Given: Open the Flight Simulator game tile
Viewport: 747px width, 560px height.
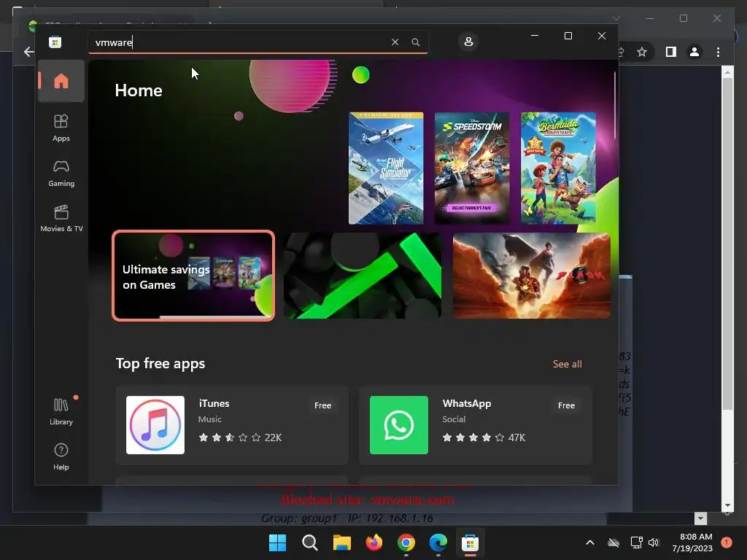Looking at the screenshot, I should click(386, 168).
